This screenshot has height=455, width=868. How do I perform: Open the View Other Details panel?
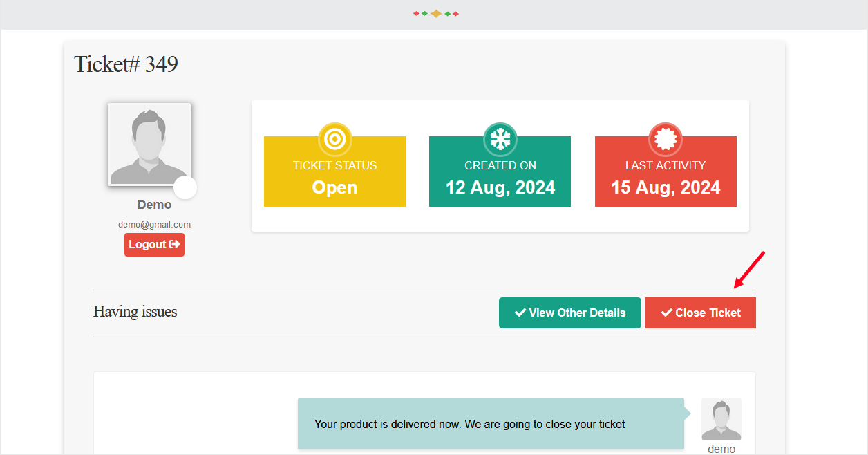(x=569, y=313)
